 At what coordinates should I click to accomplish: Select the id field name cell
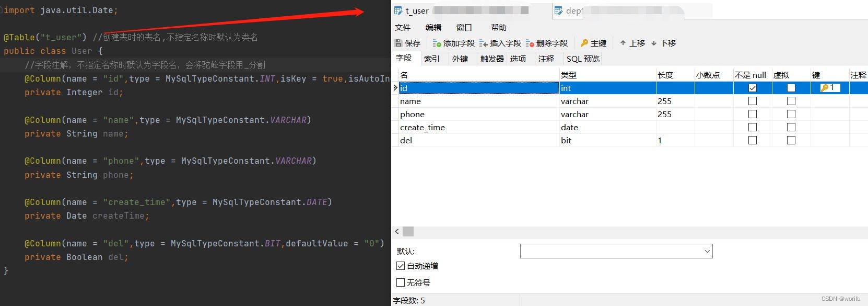pos(479,88)
